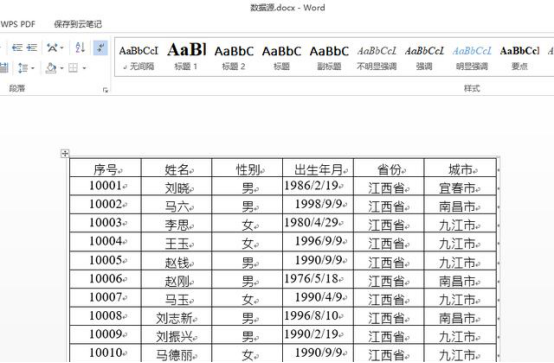Open the line spacing dropdown arrow
Image resolution: width=554 pixels, height=363 pixels.
coord(33,68)
